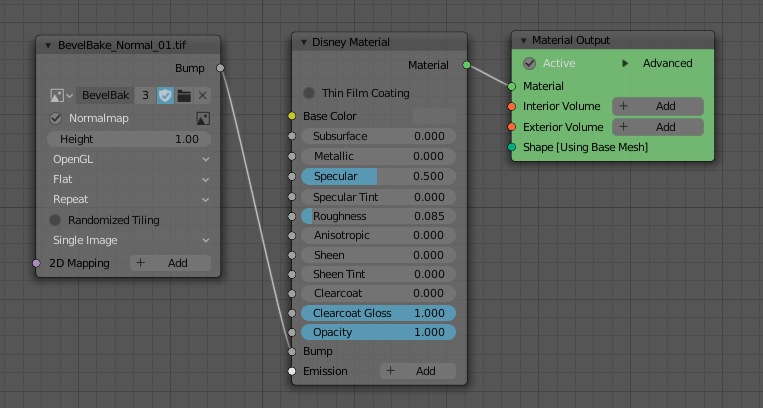Click image icon next to Normalmap
The width and height of the screenshot is (763, 408).
pos(203,118)
